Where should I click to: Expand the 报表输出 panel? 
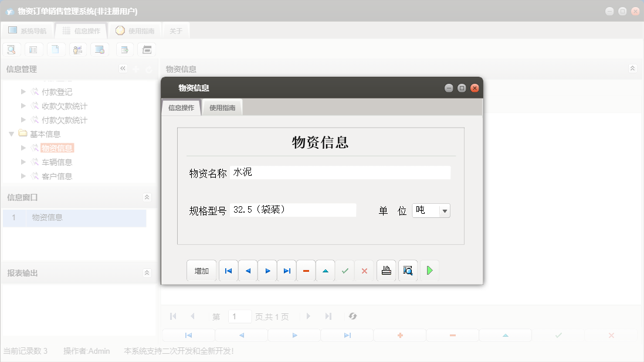click(x=147, y=272)
